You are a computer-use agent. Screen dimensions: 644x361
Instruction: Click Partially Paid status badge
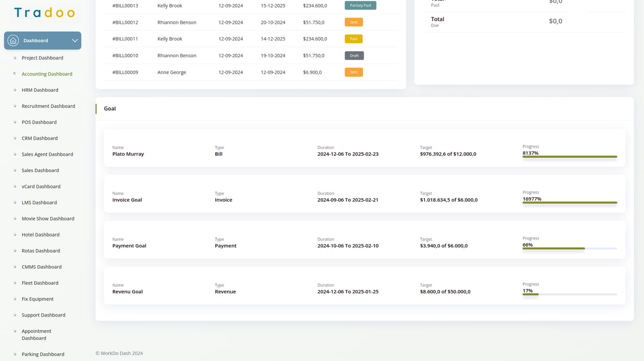(x=360, y=6)
